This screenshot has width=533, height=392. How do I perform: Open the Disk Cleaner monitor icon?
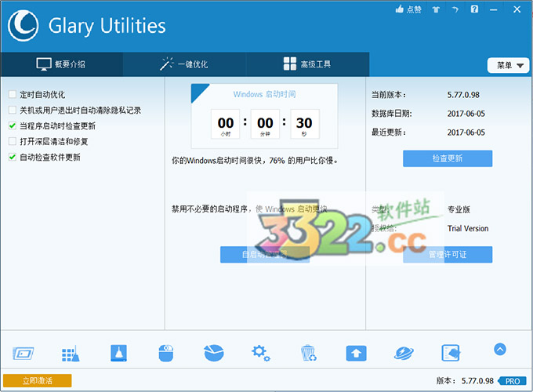(x=23, y=354)
